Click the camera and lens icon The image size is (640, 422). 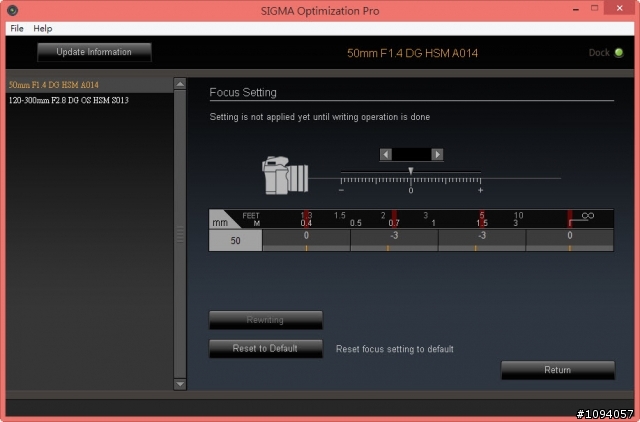point(285,175)
